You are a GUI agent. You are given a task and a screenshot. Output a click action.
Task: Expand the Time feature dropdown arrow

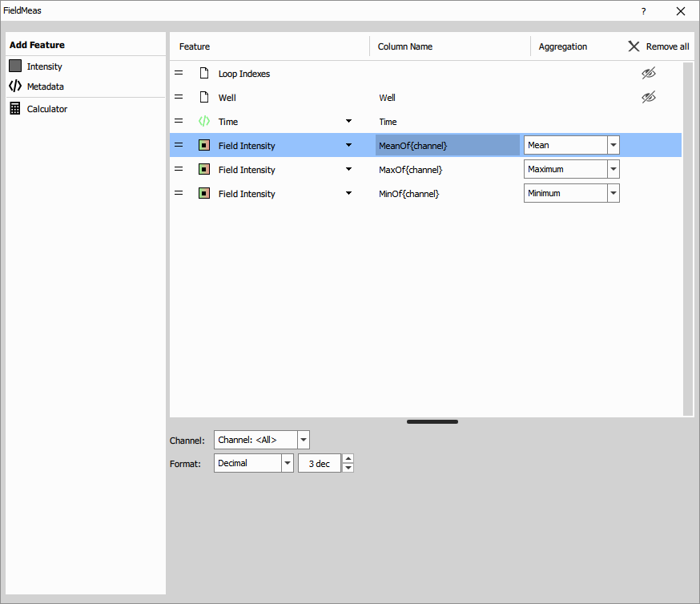[x=348, y=121]
